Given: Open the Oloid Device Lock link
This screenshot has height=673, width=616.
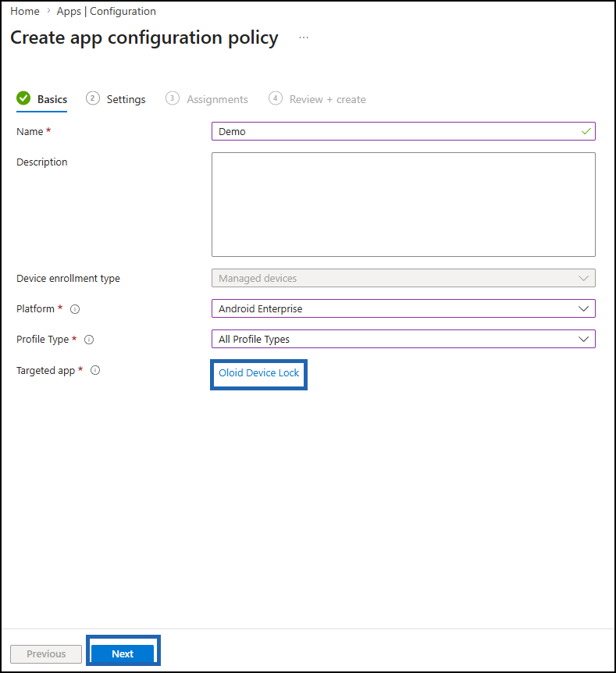Looking at the screenshot, I should coord(259,373).
